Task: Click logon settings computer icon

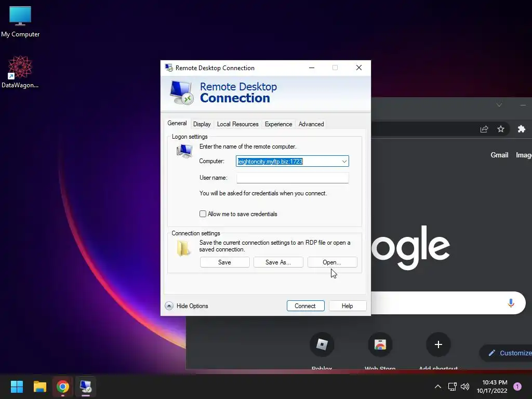Action: click(x=184, y=151)
